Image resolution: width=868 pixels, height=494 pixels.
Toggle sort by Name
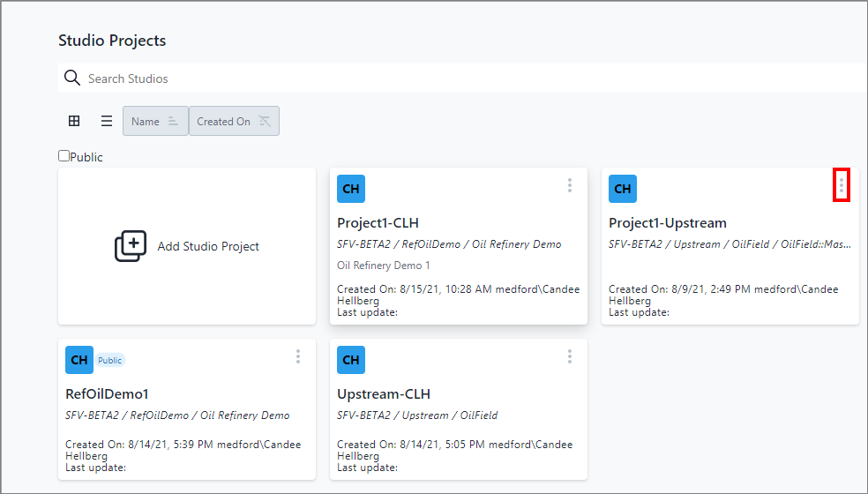point(155,122)
